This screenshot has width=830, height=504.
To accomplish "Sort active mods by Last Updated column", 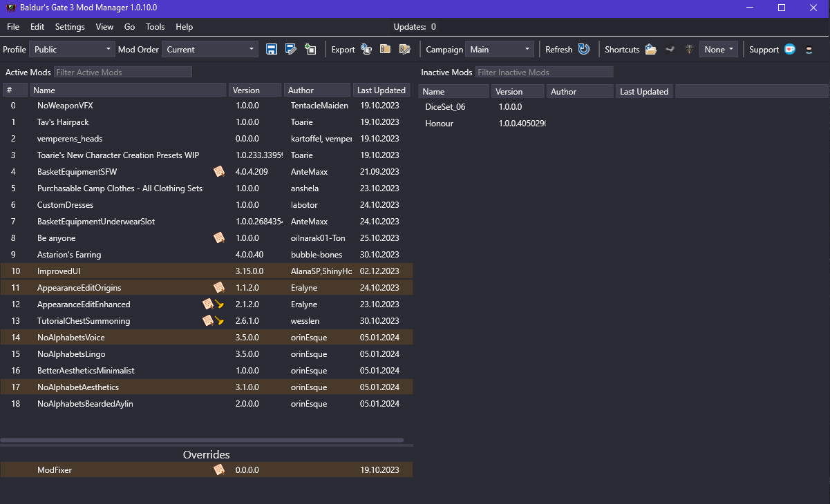I will [382, 90].
